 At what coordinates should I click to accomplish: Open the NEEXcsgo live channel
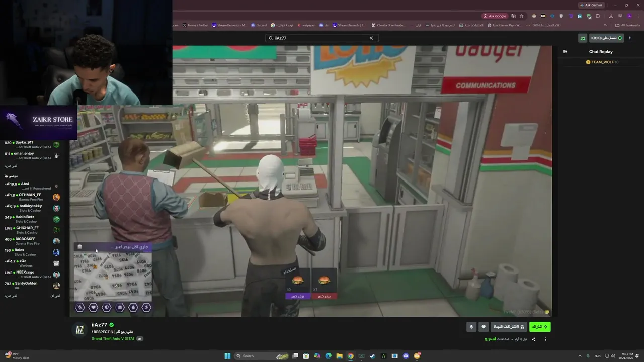(32, 275)
